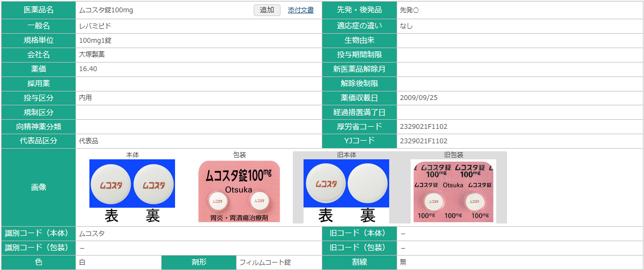
Task: Click the 割線 header cell
Action: [359, 263]
